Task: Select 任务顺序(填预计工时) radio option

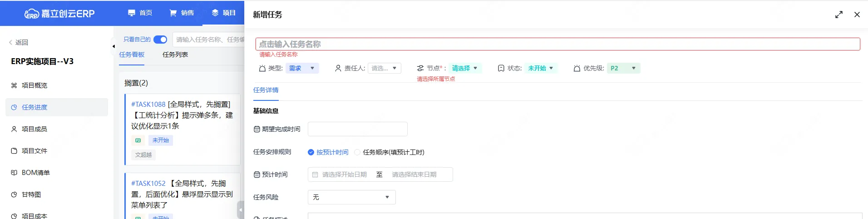Action: tap(357, 152)
